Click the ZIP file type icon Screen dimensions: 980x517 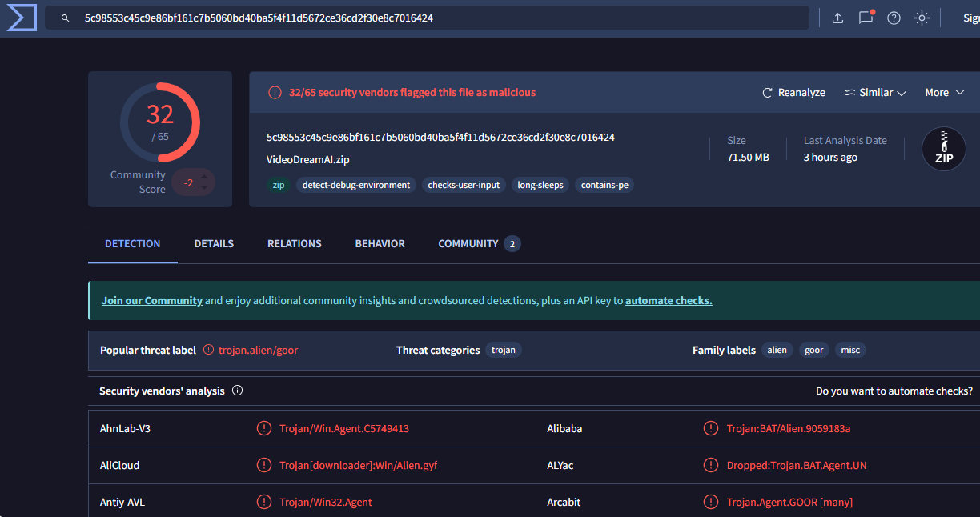point(944,149)
